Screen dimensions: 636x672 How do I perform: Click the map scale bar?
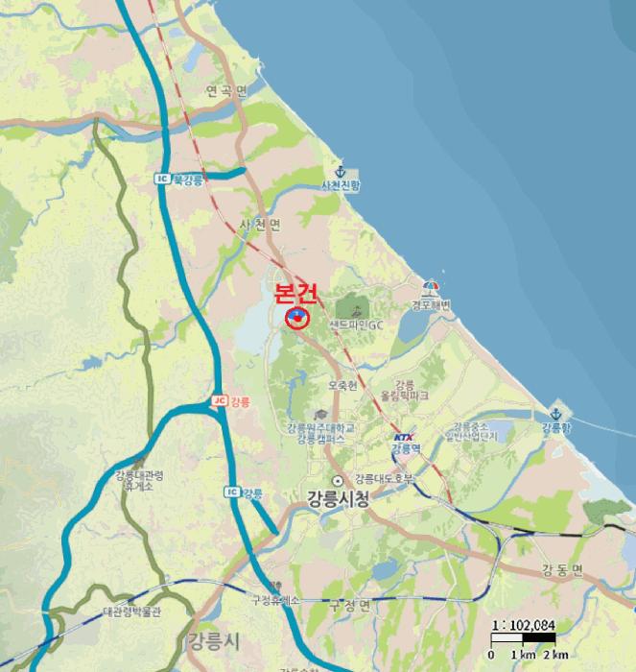[524, 638]
